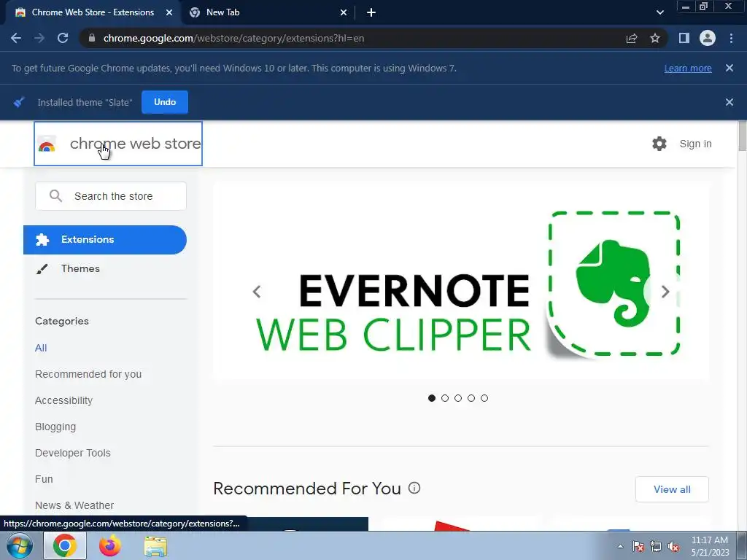Open Chrome three-dot menu
Viewport: 747px width, 560px height.
click(731, 38)
